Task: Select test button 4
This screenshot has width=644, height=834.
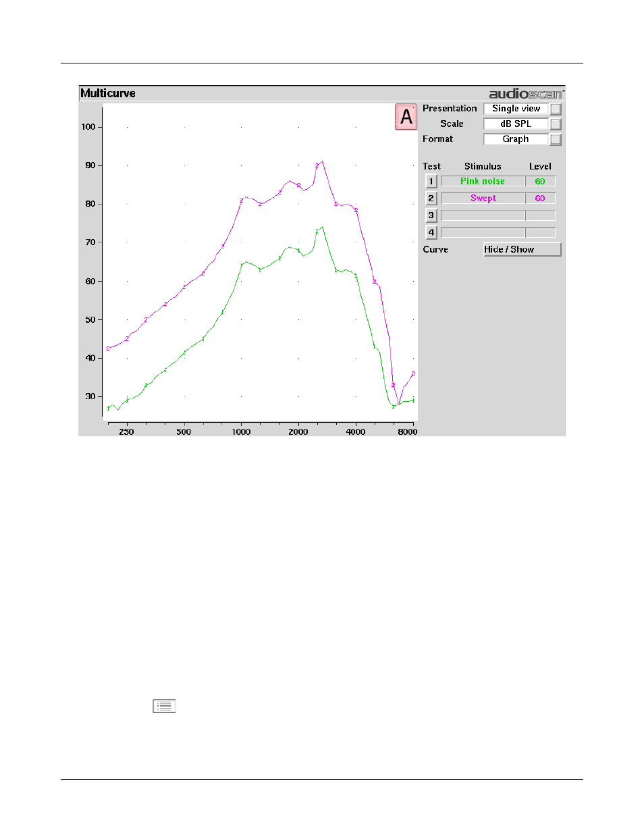Action: click(431, 232)
